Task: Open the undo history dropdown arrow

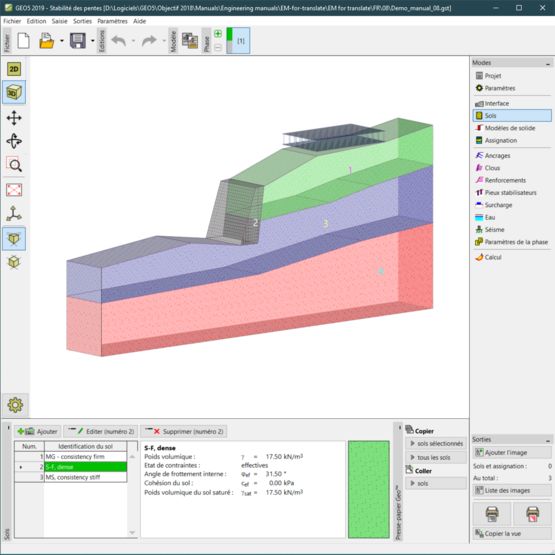Action: click(x=133, y=41)
